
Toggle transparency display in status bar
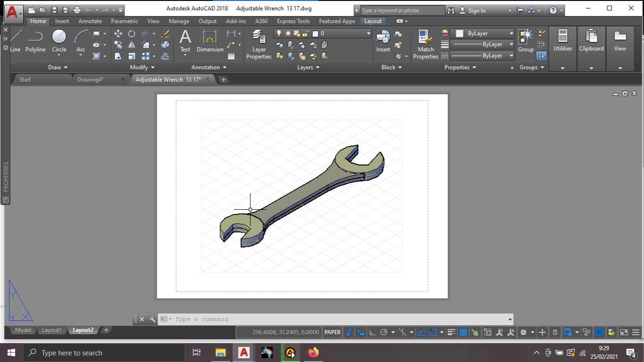click(463, 332)
